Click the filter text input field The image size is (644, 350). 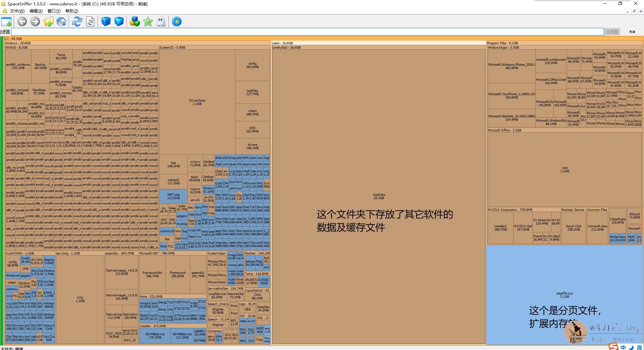(307, 32)
